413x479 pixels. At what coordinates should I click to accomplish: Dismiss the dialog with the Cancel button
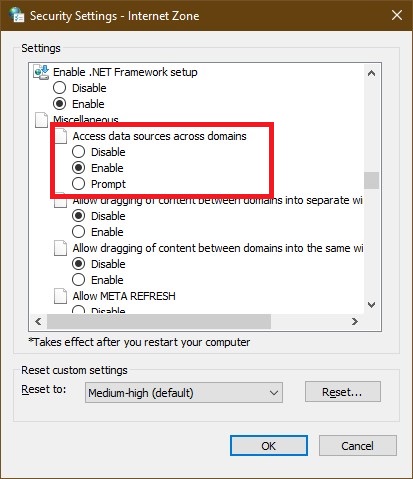[358, 446]
